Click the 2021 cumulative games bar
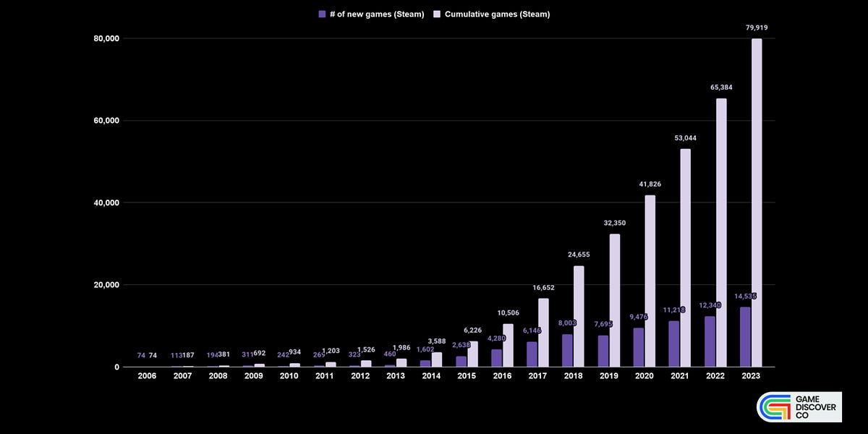The image size is (868, 434). click(685, 258)
